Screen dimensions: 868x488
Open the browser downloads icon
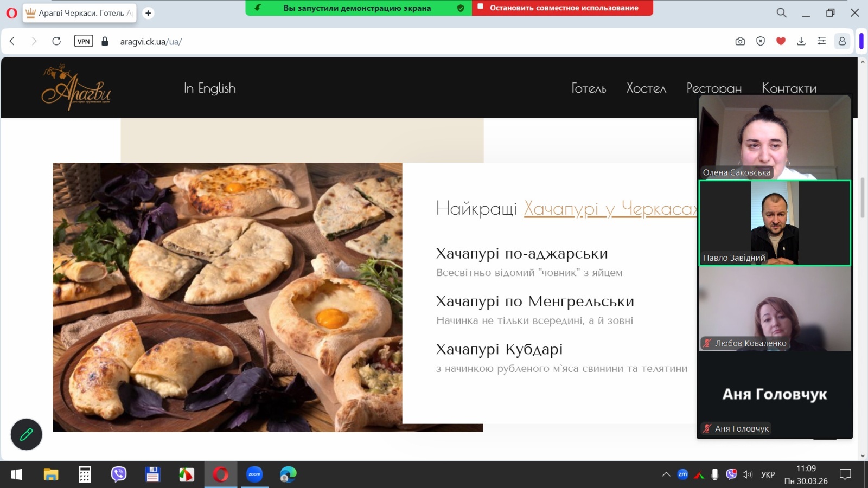[x=801, y=41]
